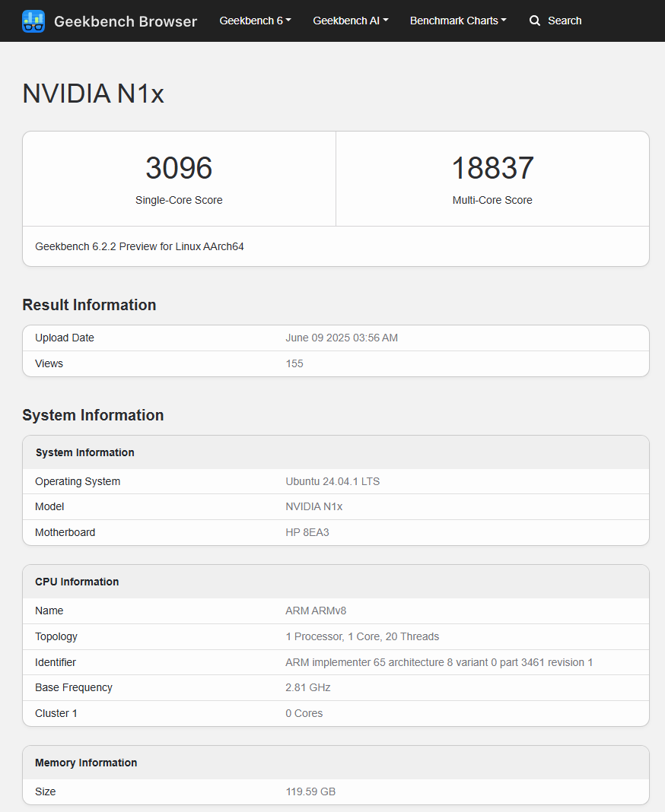The width and height of the screenshot is (665, 812).
Task: Select the Views count of 155
Action: click(294, 363)
